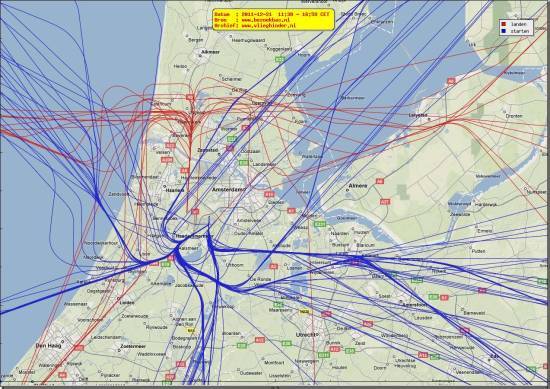Click the blue 'starten' legend color square
The width and height of the screenshot is (550, 389).
(x=503, y=31)
